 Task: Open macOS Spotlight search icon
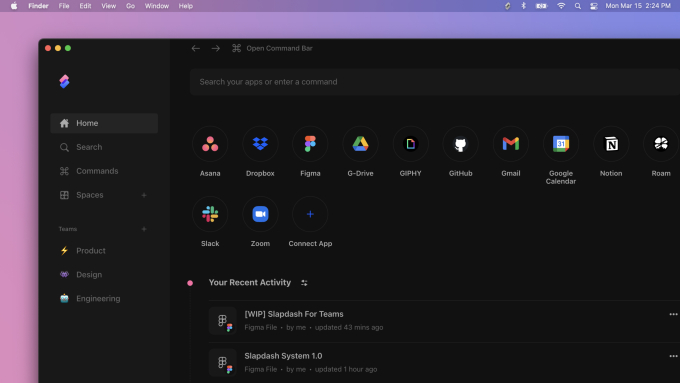[578, 6]
